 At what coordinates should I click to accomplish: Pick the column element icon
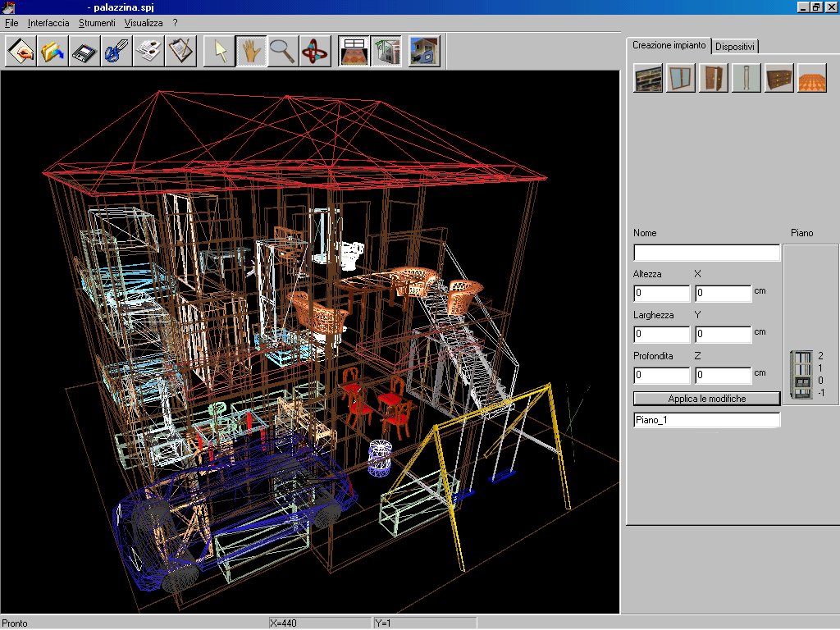(746, 78)
